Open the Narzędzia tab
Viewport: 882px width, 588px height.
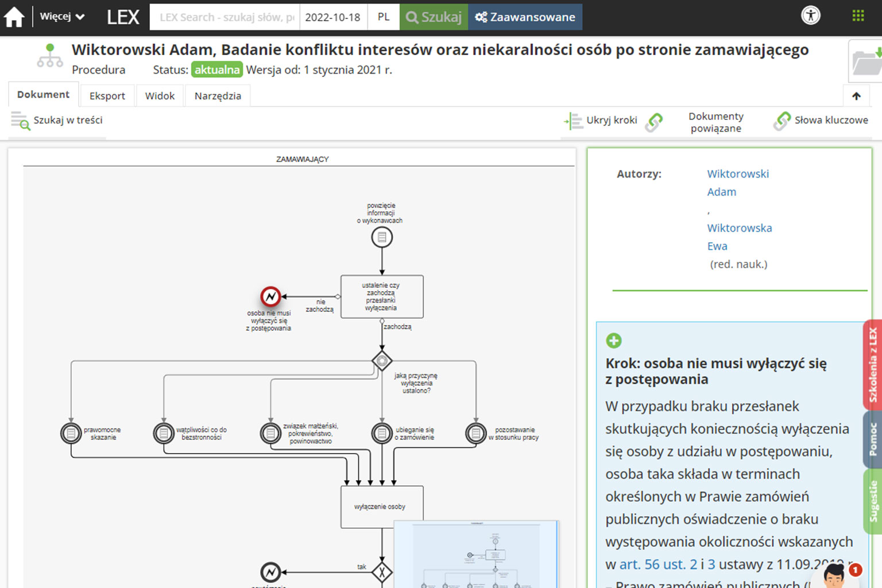[x=218, y=96]
